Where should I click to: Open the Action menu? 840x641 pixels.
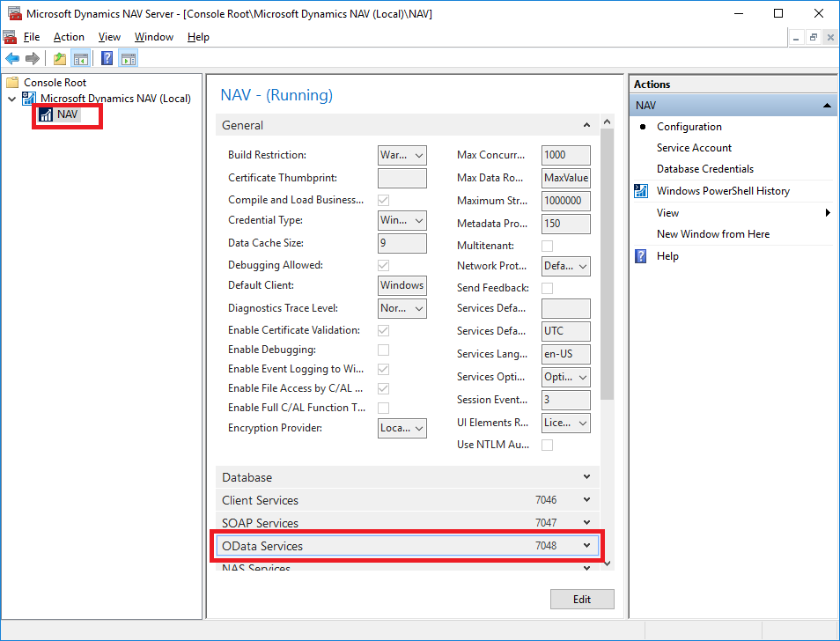[x=69, y=37]
